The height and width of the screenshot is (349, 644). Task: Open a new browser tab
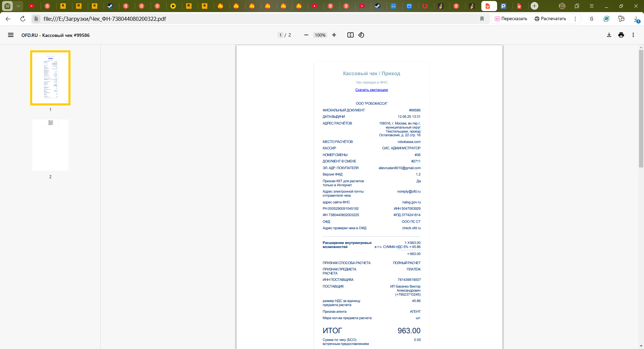pos(535,6)
